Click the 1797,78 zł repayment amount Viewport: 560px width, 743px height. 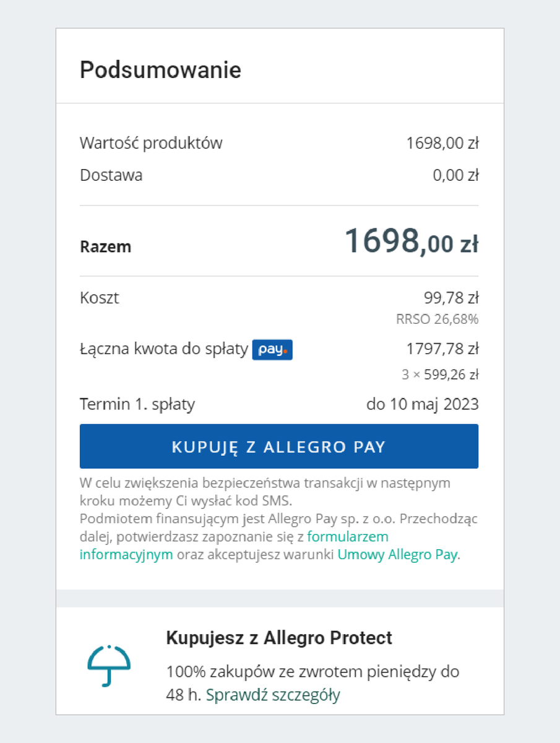(442, 349)
